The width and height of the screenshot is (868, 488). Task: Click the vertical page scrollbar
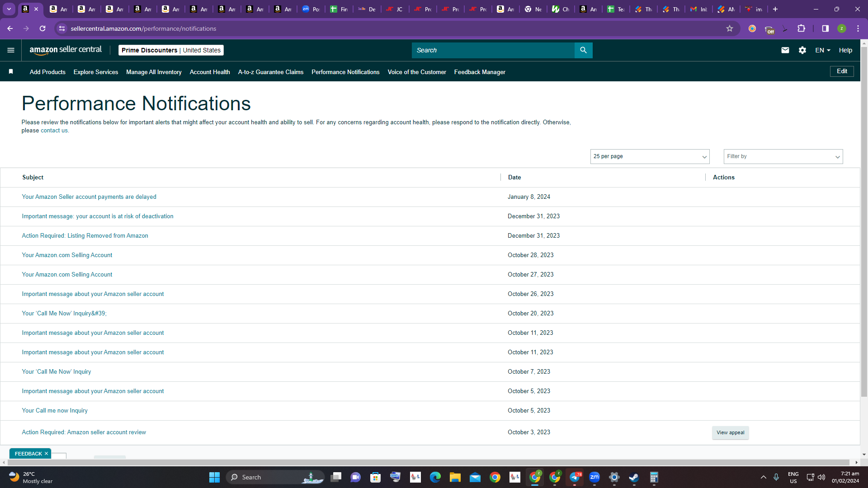pos(864,221)
